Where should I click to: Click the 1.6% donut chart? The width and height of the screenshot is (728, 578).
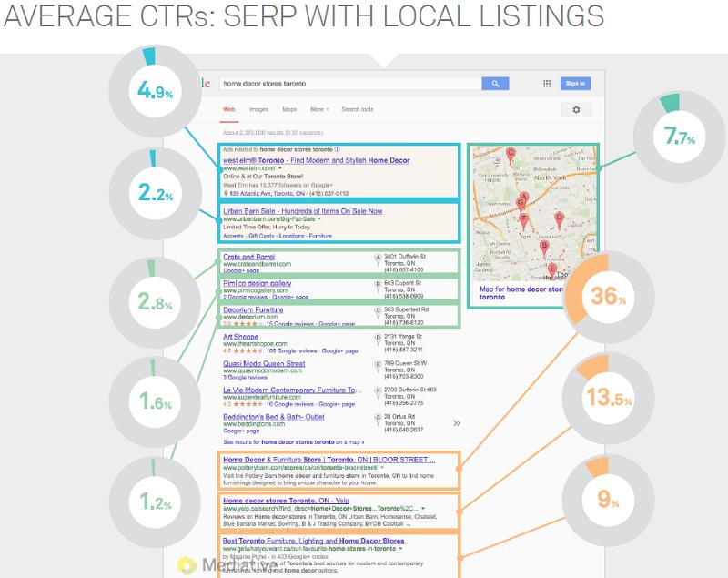click(x=155, y=401)
